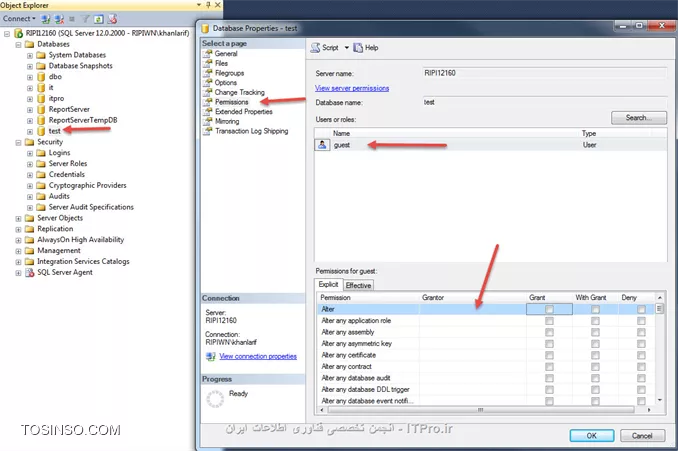
Task: Click the itpro database cylinder icon
Action: point(41,99)
